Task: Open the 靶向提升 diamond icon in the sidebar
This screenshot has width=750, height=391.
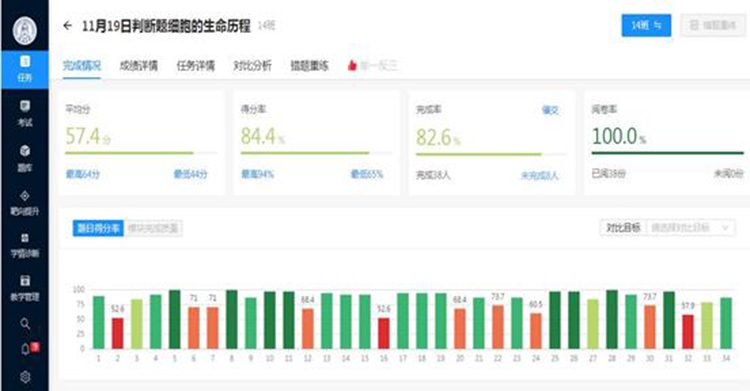Action: click(25, 196)
